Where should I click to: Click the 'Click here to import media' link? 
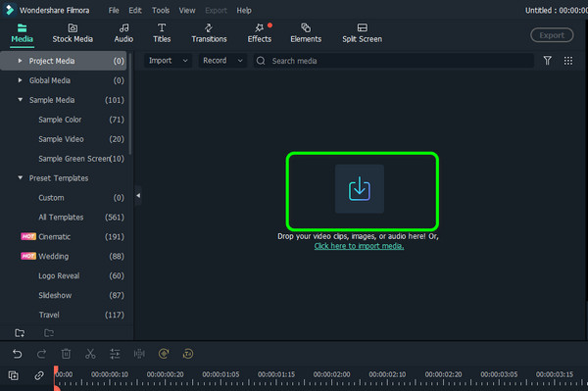359,246
